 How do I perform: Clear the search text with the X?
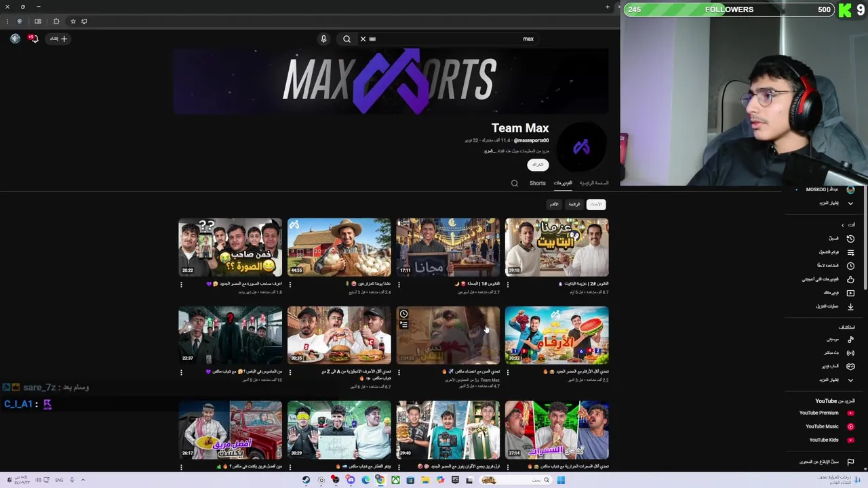pyautogui.click(x=363, y=39)
